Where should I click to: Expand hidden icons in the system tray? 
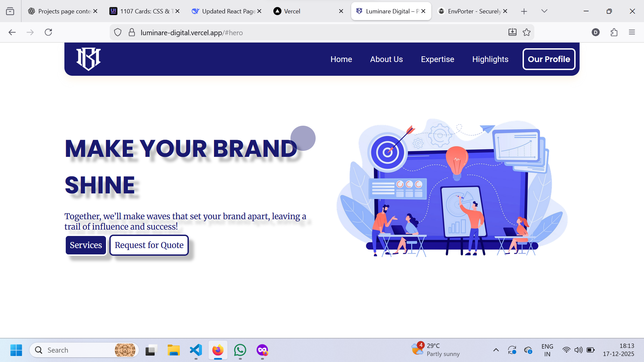tap(496, 350)
